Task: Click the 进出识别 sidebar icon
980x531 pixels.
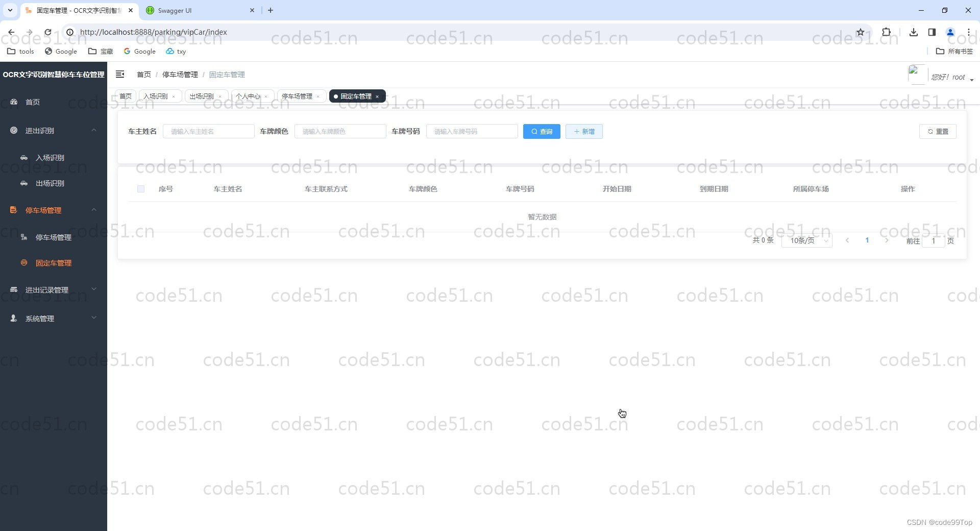Action: (x=14, y=130)
